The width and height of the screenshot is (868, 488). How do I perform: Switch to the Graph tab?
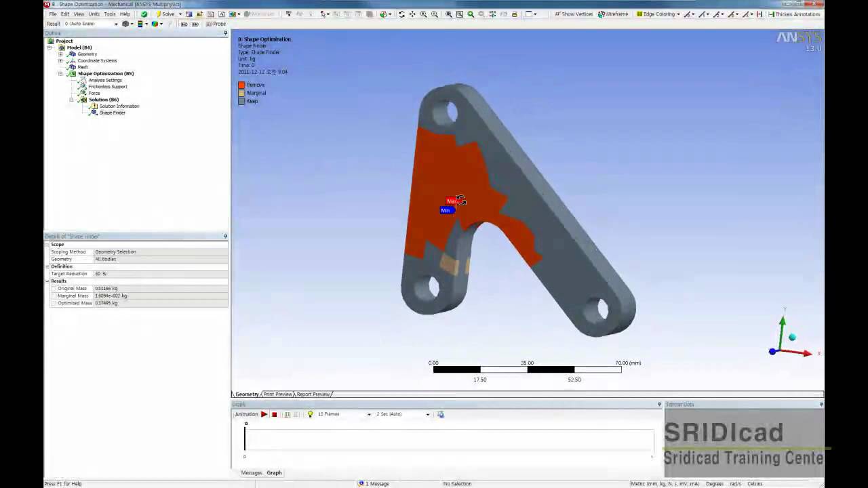click(x=274, y=472)
